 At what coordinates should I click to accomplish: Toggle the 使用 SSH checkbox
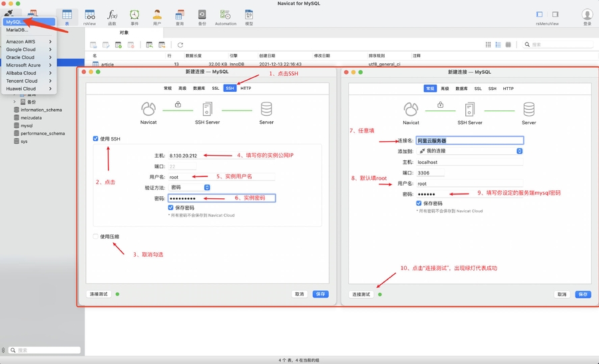(96, 138)
